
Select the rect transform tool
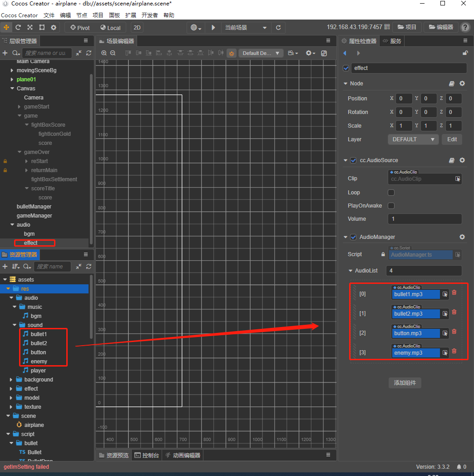(42, 27)
